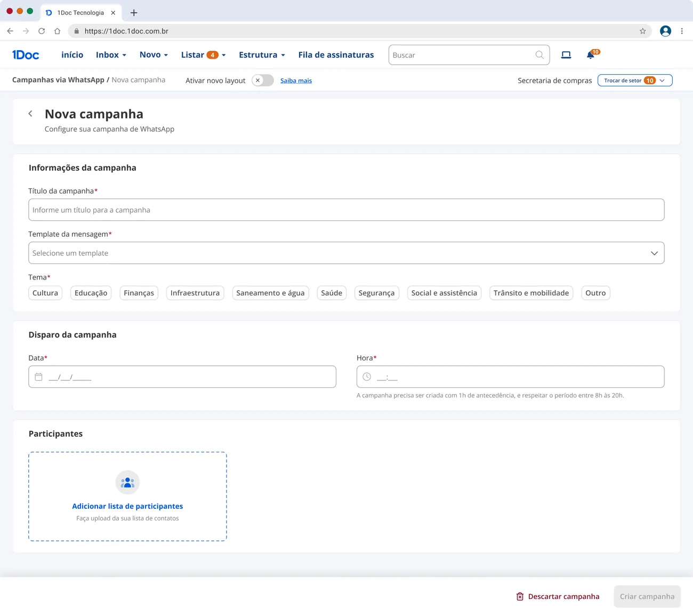Click the Data input field

[182, 377]
